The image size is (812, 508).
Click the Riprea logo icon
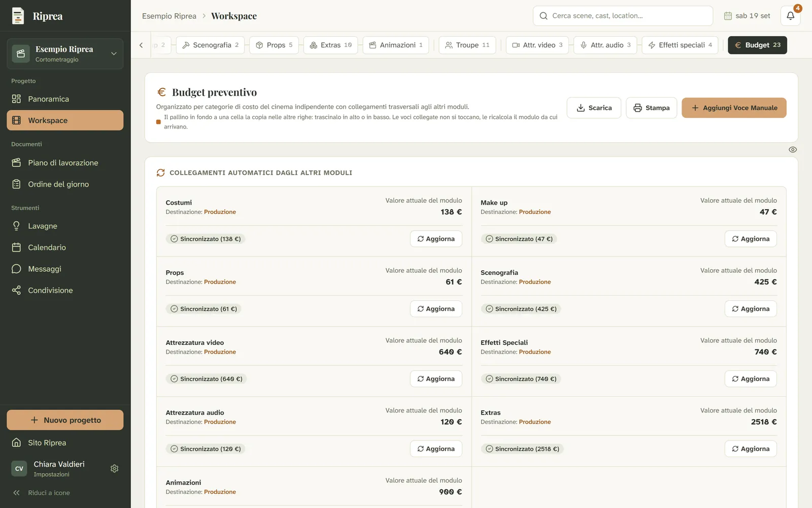[18, 16]
